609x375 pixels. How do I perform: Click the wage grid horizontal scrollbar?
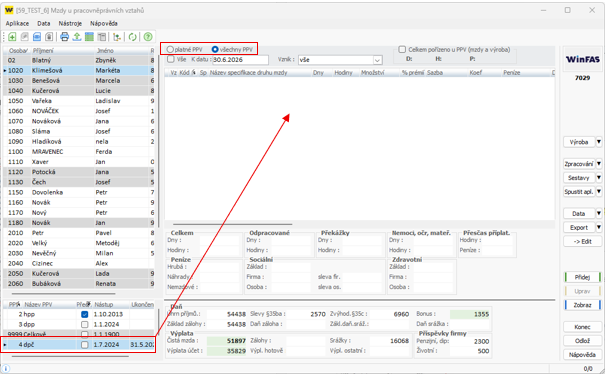[232, 224]
